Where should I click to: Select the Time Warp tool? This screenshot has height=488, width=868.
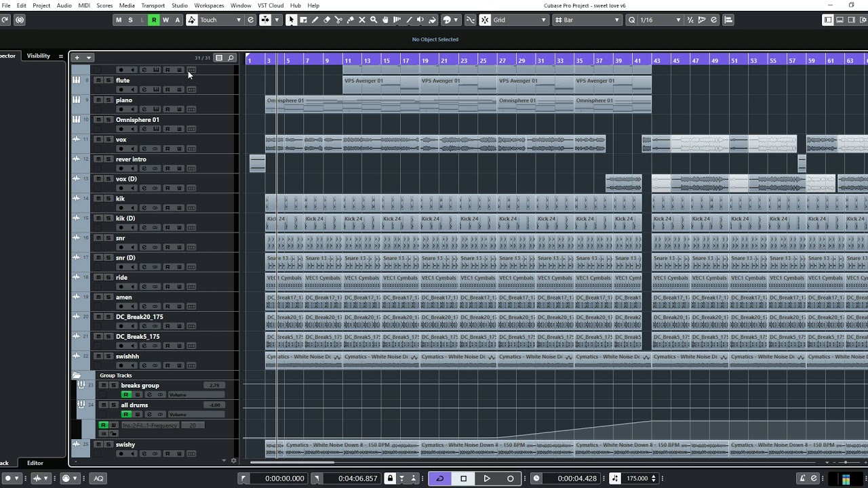click(x=397, y=20)
